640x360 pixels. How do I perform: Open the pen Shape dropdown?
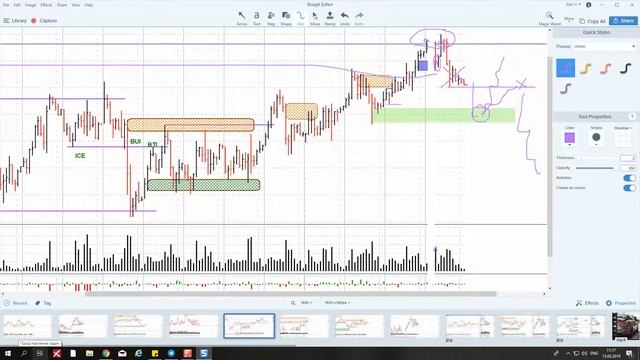pyautogui.click(x=596, y=138)
